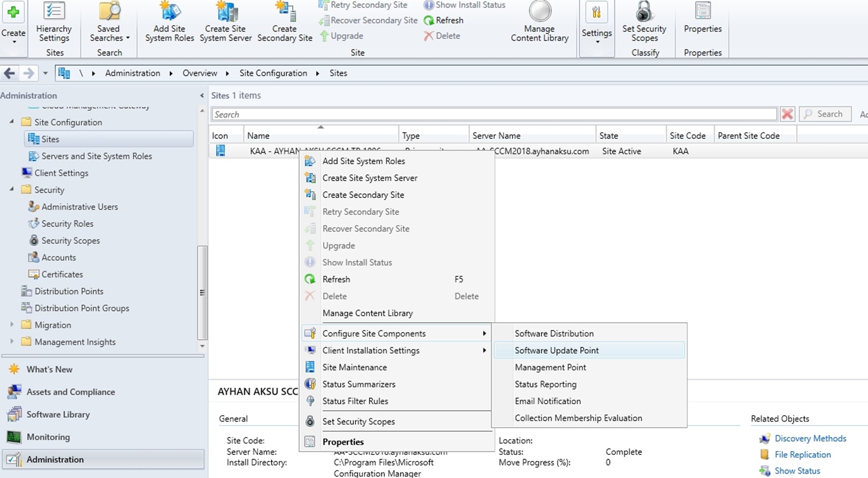
Task: Collapse the Site Configuration tree node
Action: click(12, 122)
